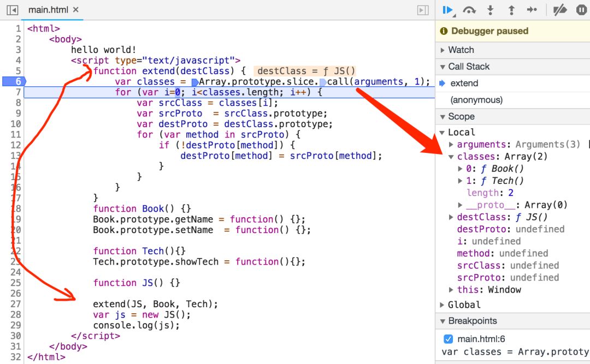The width and height of the screenshot is (590, 364).
Task: Click the inline breakpoint marker before call
Action: coord(323,82)
